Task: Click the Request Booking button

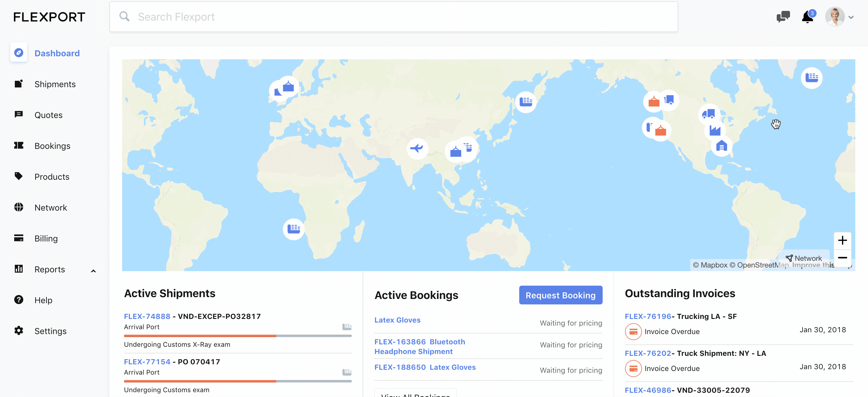Action: pyautogui.click(x=560, y=295)
